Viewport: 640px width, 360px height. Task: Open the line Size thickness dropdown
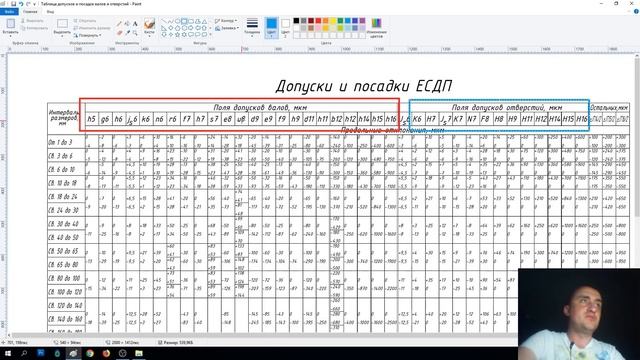(x=252, y=27)
